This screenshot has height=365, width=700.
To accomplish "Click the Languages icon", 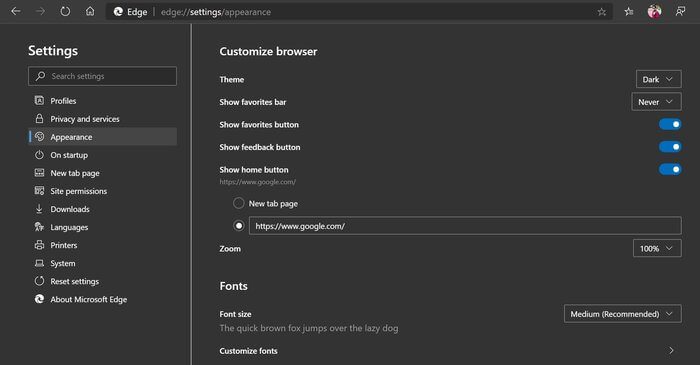I will [39, 227].
